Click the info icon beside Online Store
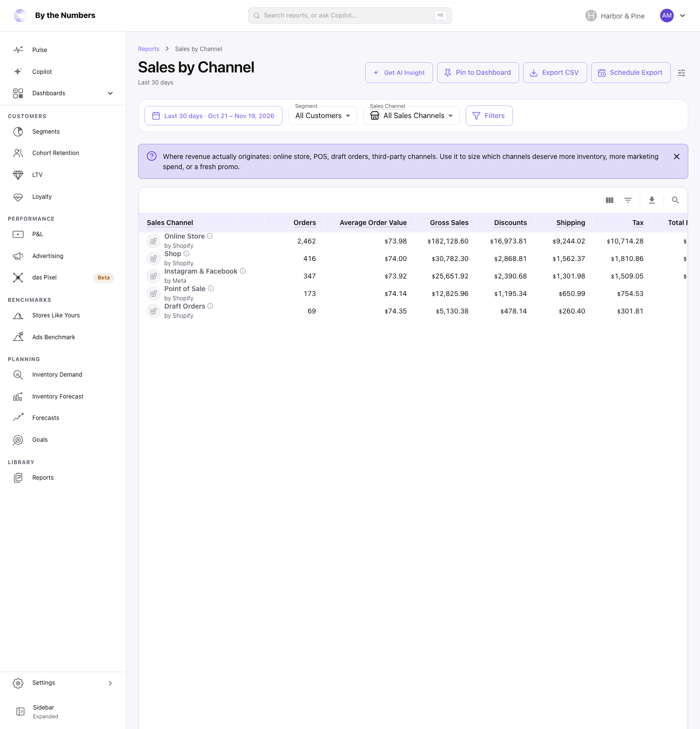The image size is (700, 729). pos(210,236)
